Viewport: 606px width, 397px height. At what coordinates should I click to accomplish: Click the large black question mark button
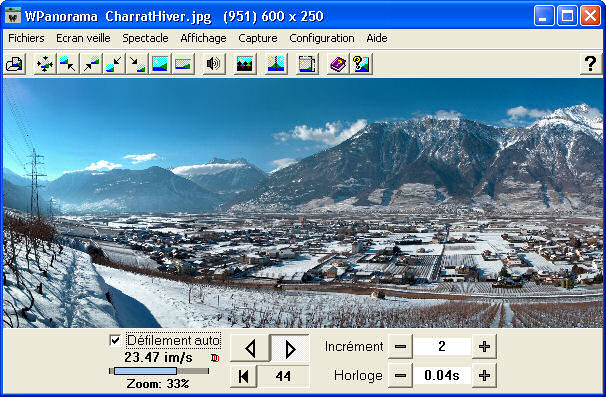coord(590,64)
